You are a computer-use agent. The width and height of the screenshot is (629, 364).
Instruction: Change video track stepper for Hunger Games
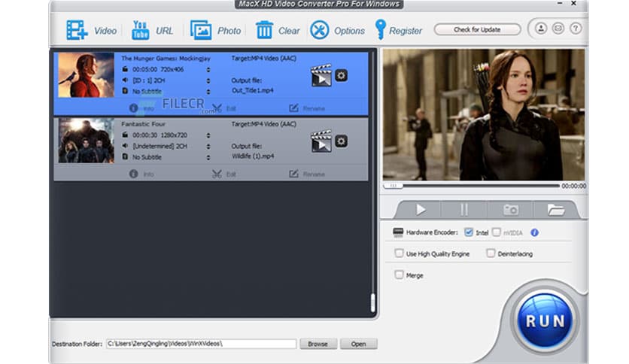tap(208, 70)
